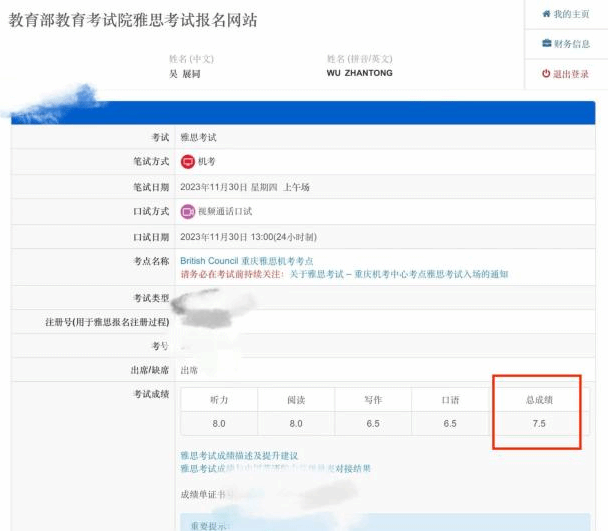Open 财务信息 in the side menu
608x531 pixels.
[571, 44]
